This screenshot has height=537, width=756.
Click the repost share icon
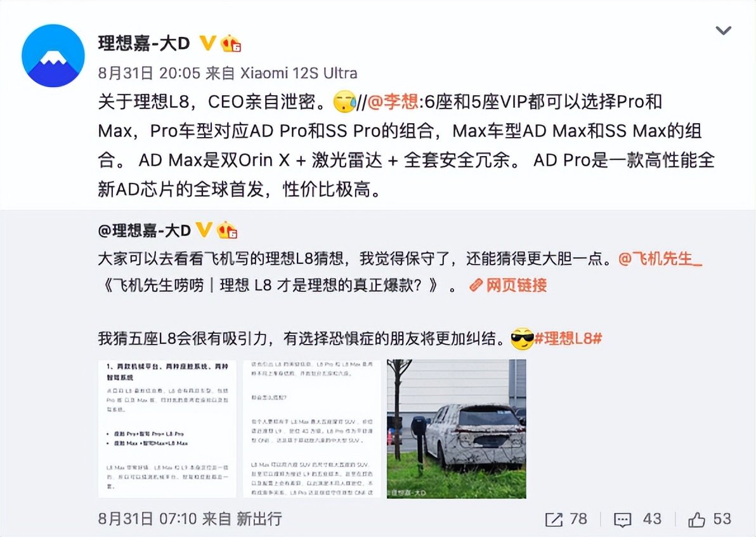[554, 520]
